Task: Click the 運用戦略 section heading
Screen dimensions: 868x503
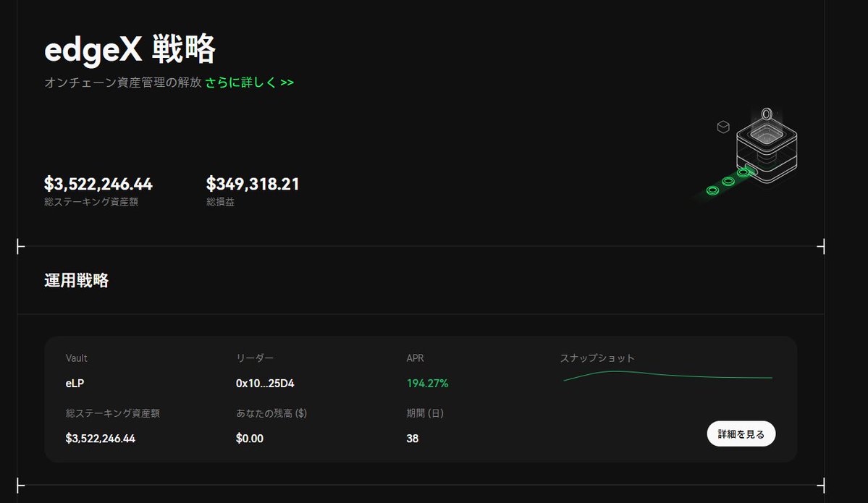Action: pos(77,280)
